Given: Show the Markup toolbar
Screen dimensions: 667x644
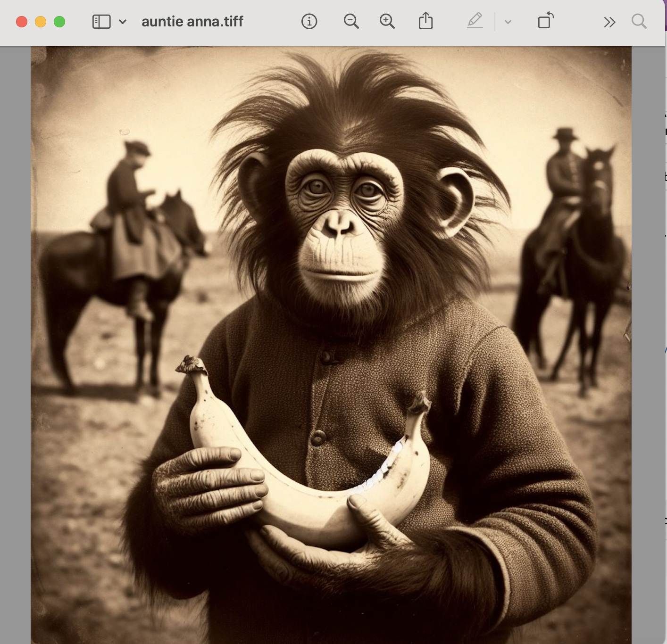Looking at the screenshot, I should [x=475, y=21].
